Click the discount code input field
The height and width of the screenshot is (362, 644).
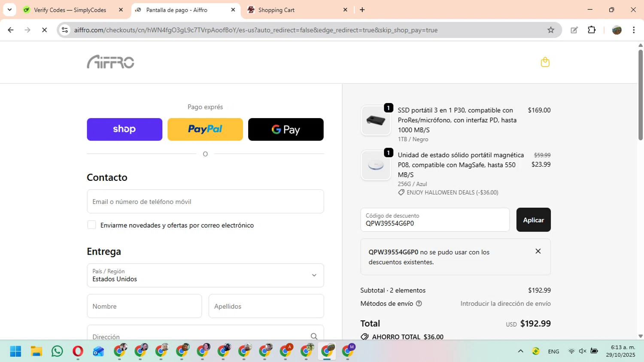435,220
